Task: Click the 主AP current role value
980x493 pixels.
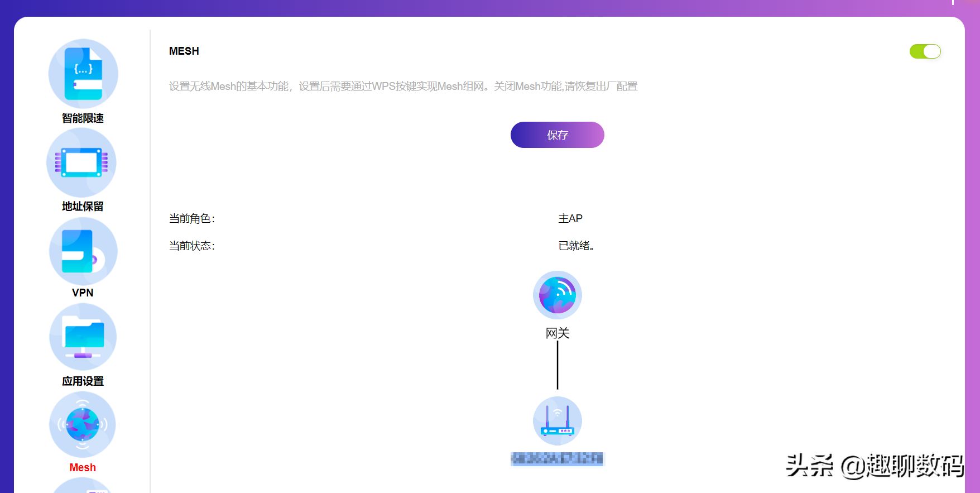Action: 570,218
